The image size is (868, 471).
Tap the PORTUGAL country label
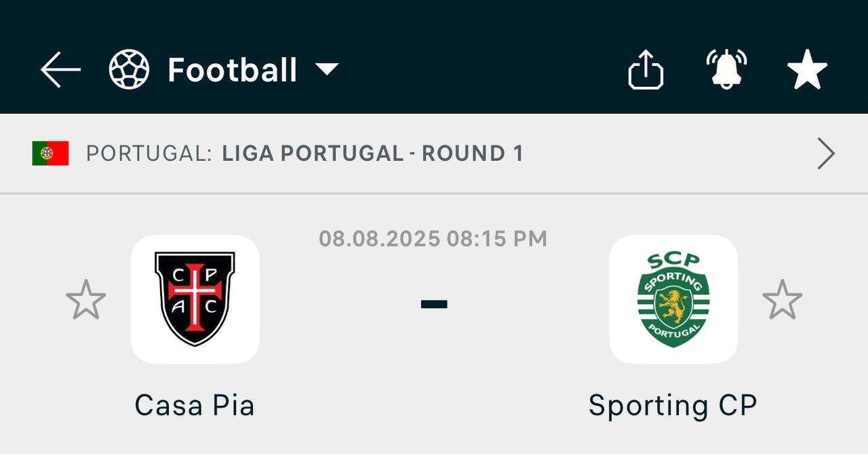click(x=149, y=153)
